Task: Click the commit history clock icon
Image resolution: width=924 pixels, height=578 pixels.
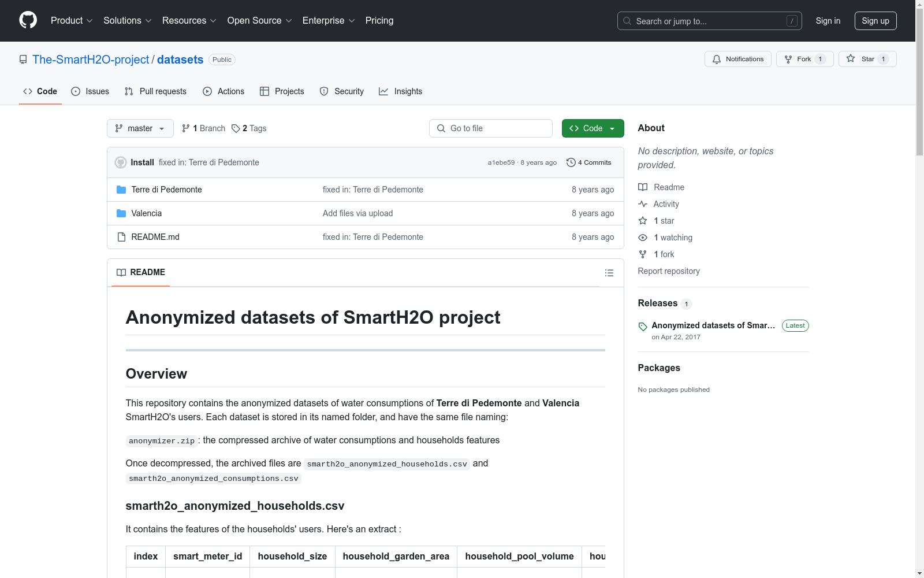Action: coord(571,162)
